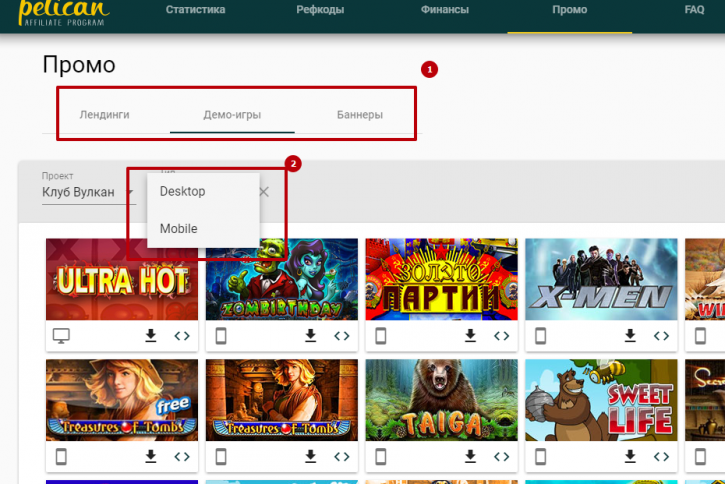Download the free Treasures of Tombs game
The width and height of the screenshot is (725, 484).
pos(151,457)
